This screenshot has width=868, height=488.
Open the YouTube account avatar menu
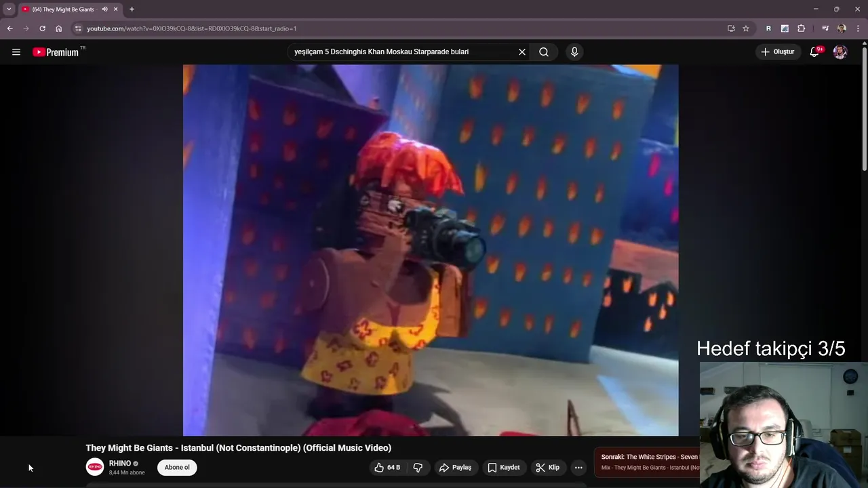(x=840, y=52)
